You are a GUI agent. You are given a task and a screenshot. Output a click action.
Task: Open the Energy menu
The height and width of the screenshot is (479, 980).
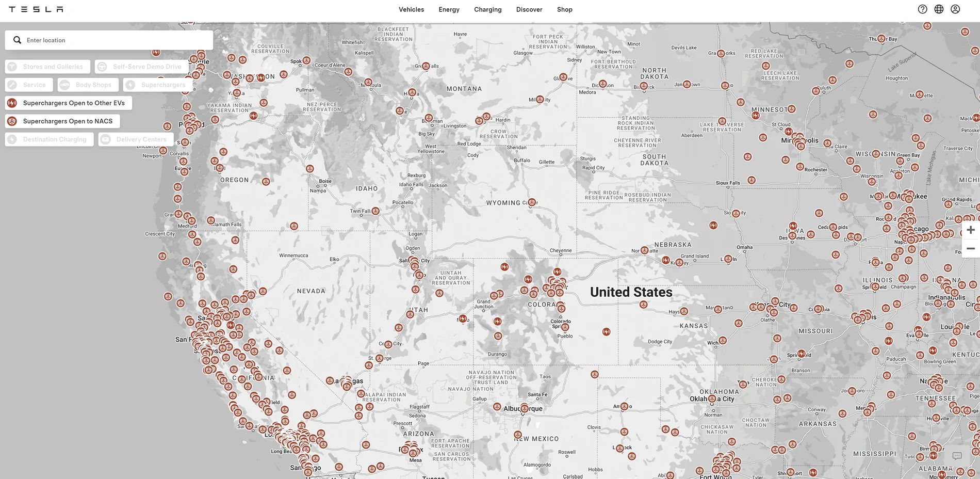click(449, 9)
